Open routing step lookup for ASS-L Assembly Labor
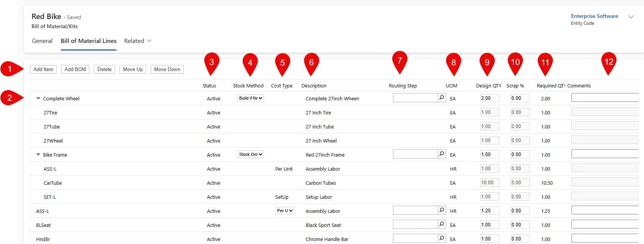This screenshot has width=644, height=244. click(x=442, y=210)
